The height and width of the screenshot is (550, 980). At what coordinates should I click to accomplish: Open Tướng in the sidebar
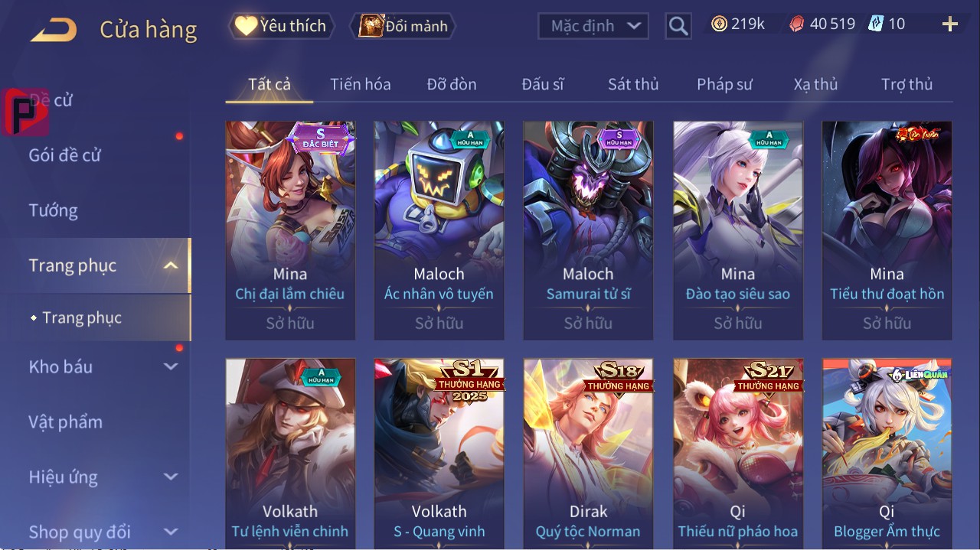click(x=54, y=210)
